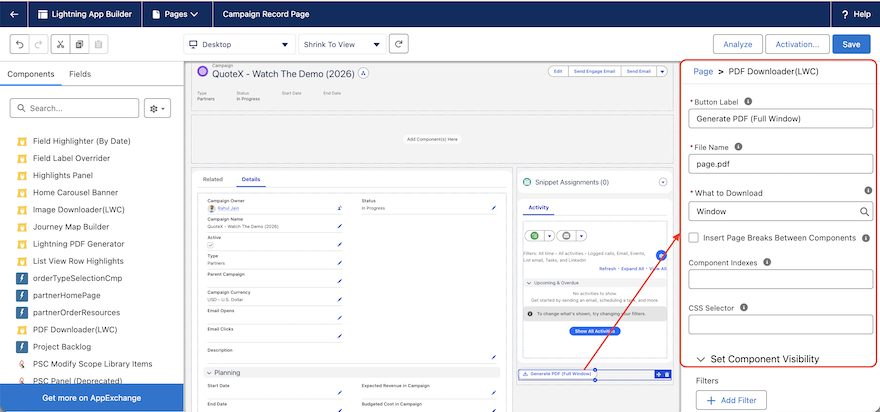Viewport: 880px width, 412px height.
Task: Click the Undo icon
Action: click(20, 44)
